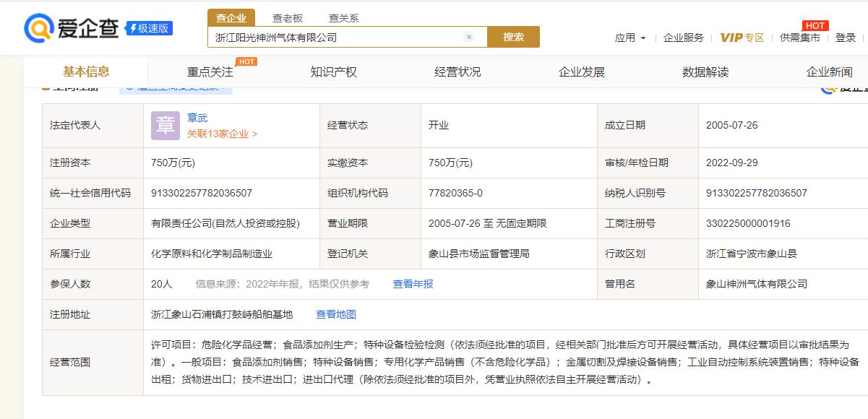This screenshot has width=868, height=419.
Task: Click the VIP专区 icon link
Action: 742,38
